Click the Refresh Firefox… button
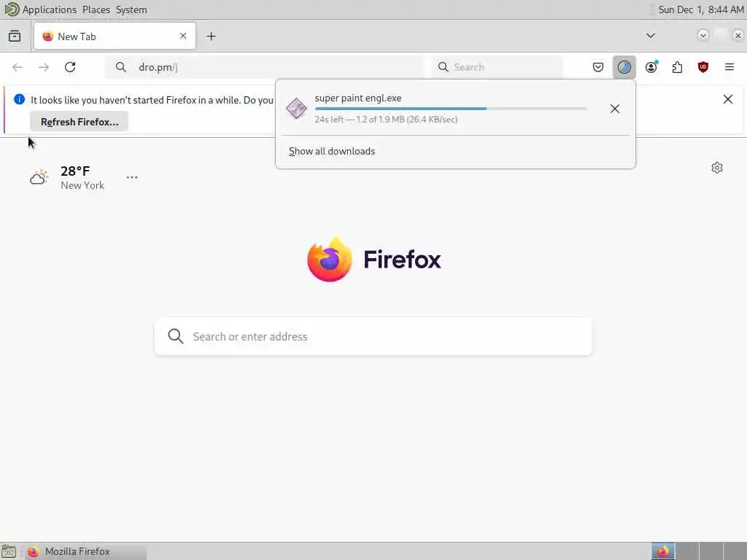 79,122
